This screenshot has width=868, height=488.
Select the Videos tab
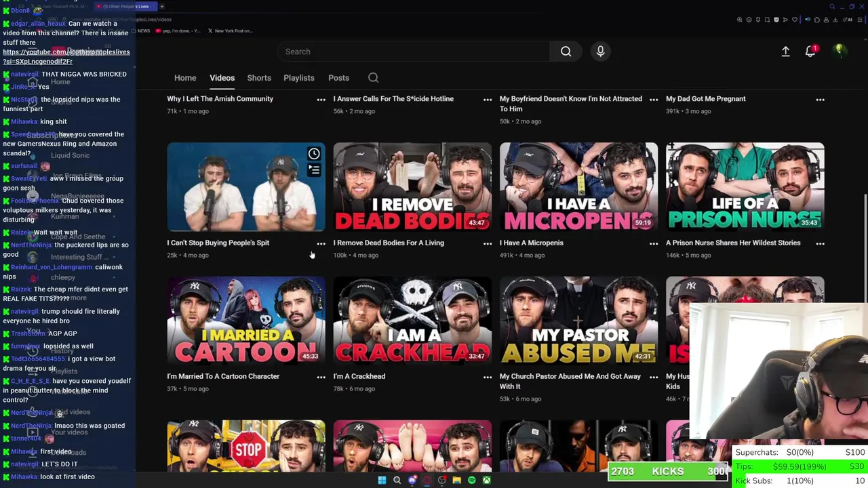(222, 78)
